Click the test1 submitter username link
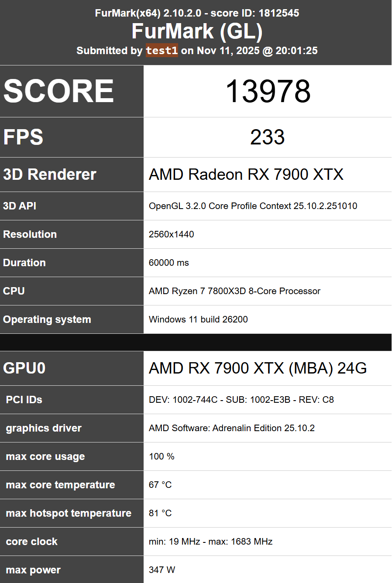 click(x=162, y=51)
